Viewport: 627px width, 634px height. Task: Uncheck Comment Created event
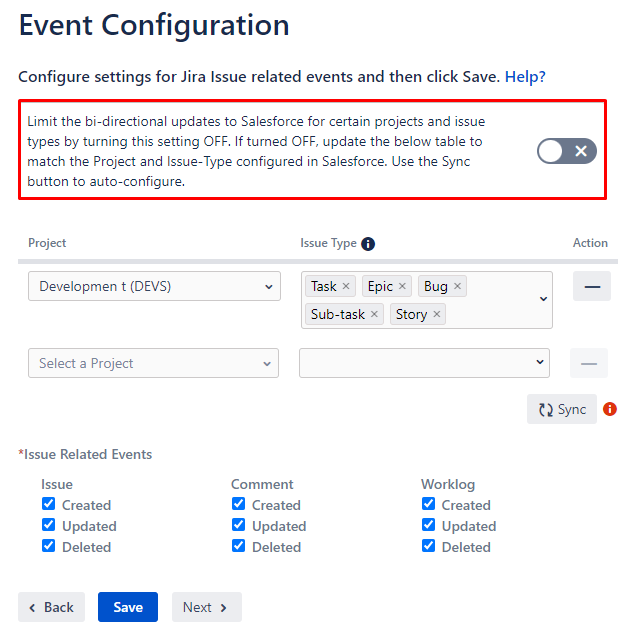point(239,504)
